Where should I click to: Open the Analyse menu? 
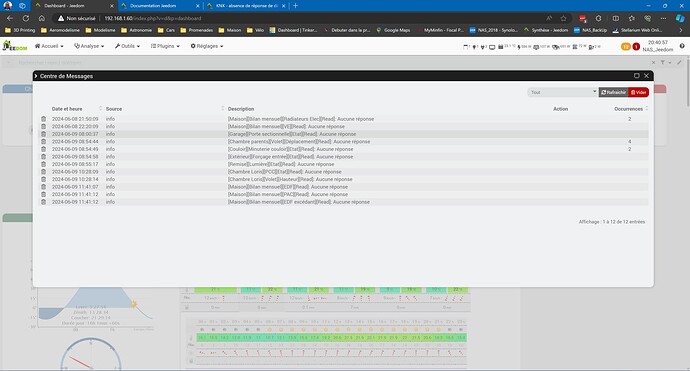pyautogui.click(x=89, y=46)
